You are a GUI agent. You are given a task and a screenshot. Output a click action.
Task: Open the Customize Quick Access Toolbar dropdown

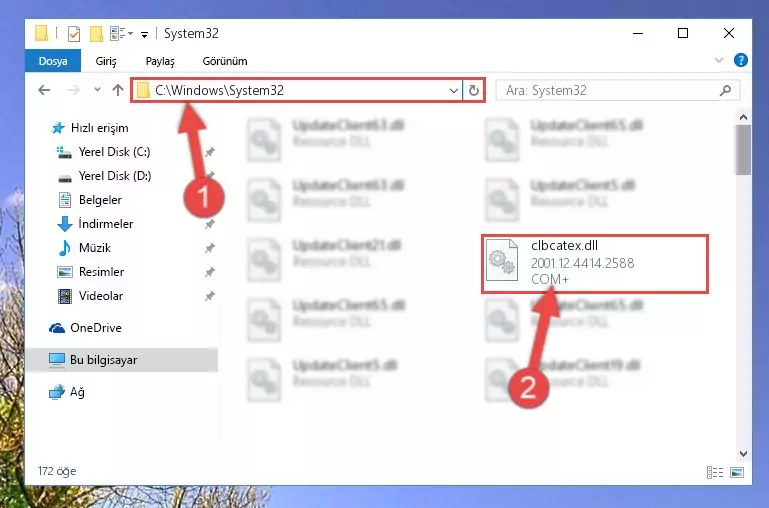pyautogui.click(x=144, y=34)
